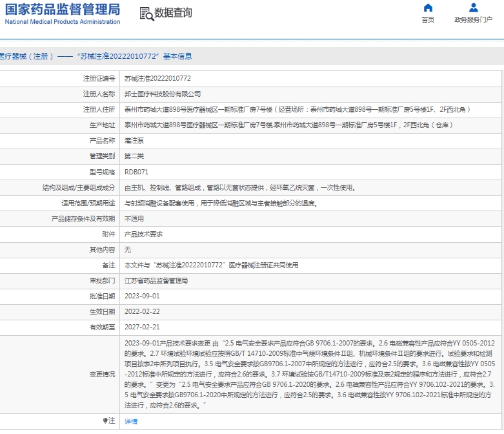Click the 结构及组成 composition description value
Viewport: 504px width, 434px height.
[x=240, y=187]
